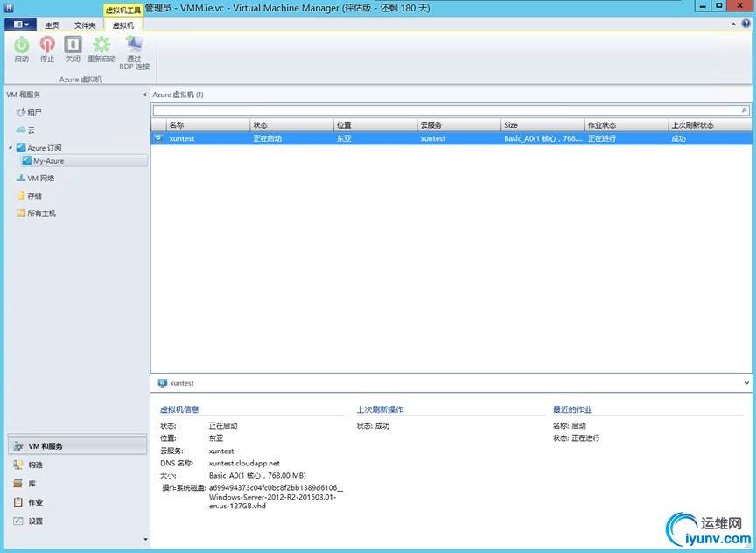Switch to the 文件夹 ribbon tab
Image resolution: width=756 pixels, height=553 pixels.
[85, 25]
